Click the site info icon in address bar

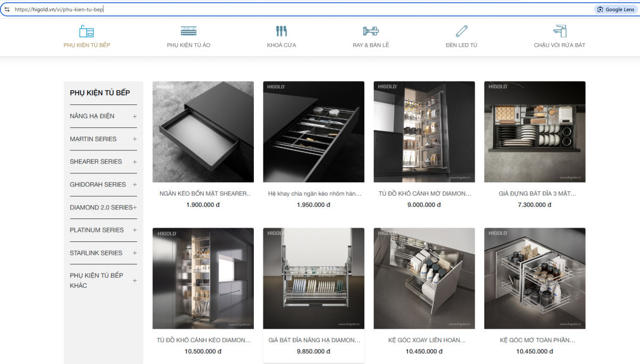point(7,10)
